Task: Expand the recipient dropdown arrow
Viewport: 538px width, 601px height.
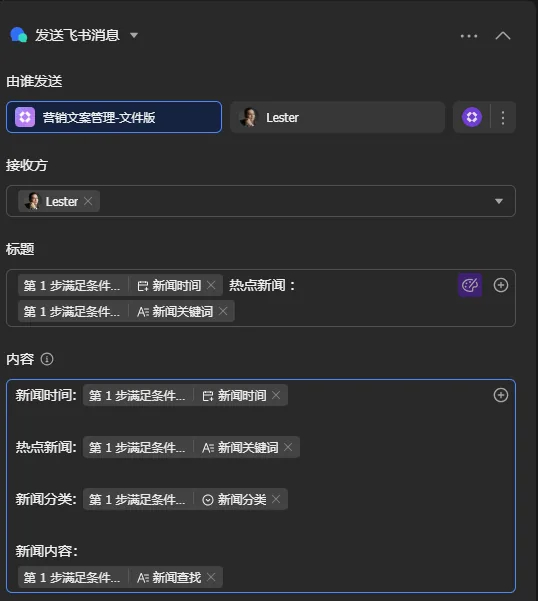Action: tap(499, 201)
